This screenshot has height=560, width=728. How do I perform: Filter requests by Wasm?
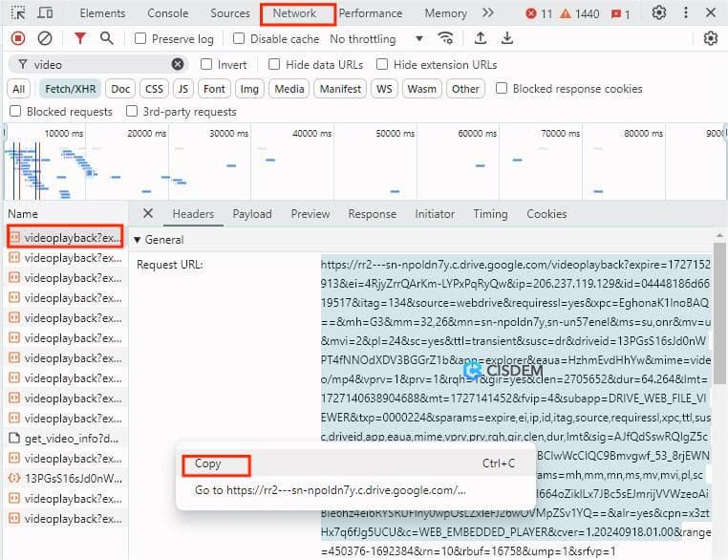(x=421, y=89)
